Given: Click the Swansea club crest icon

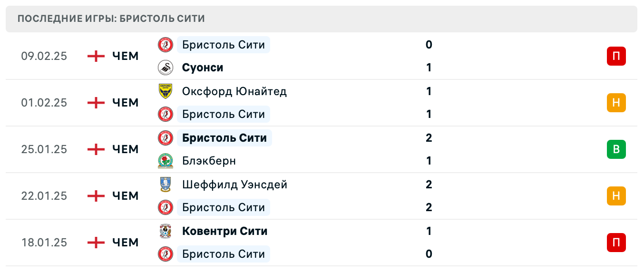Looking at the screenshot, I should pyautogui.click(x=166, y=68).
